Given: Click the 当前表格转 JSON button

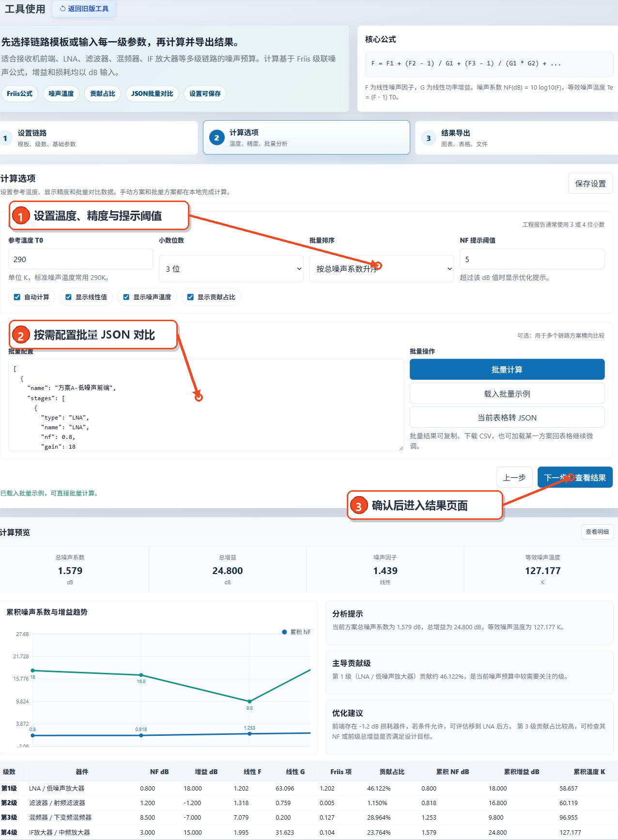Looking at the screenshot, I should pyautogui.click(x=507, y=418).
